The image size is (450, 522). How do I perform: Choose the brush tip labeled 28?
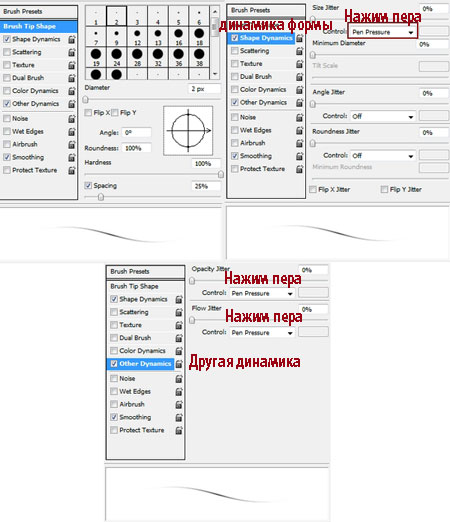(x=137, y=57)
